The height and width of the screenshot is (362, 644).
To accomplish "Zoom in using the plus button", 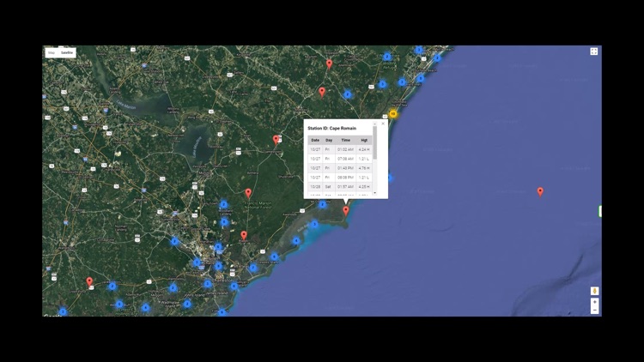I will (594, 302).
